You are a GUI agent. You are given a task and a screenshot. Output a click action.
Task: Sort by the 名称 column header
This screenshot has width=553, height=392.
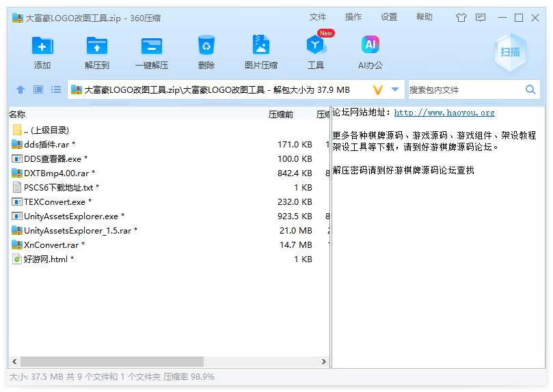coord(17,115)
